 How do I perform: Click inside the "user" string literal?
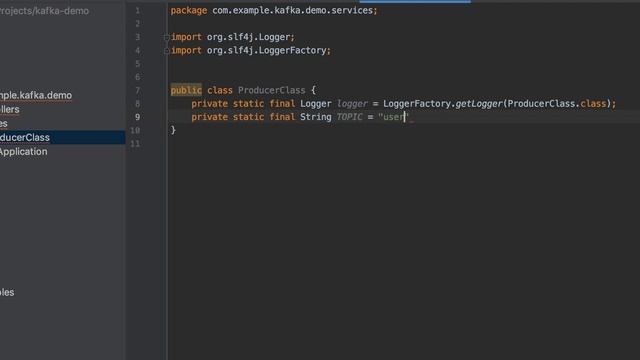click(393, 117)
